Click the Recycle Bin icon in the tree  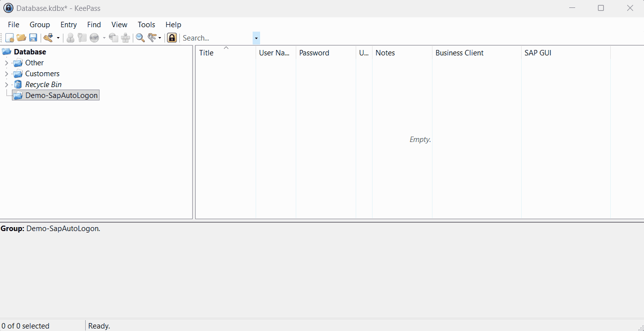pos(18,85)
